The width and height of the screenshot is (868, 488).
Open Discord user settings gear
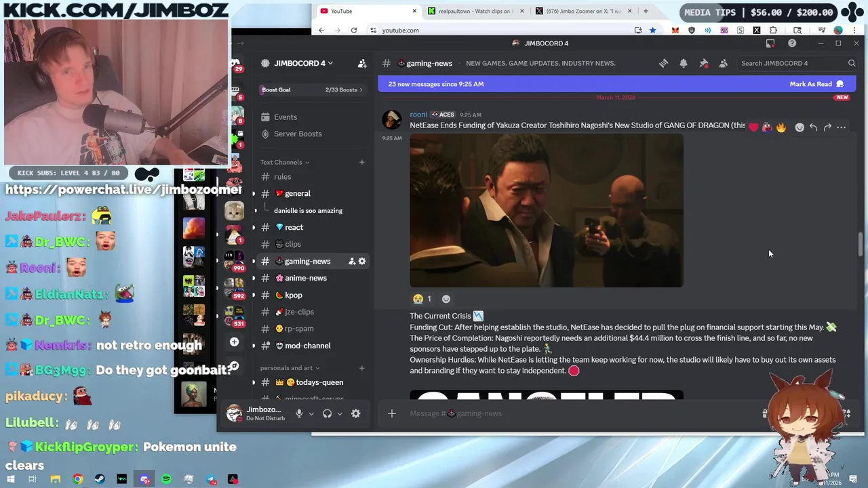pyautogui.click(x=355, y=413)
